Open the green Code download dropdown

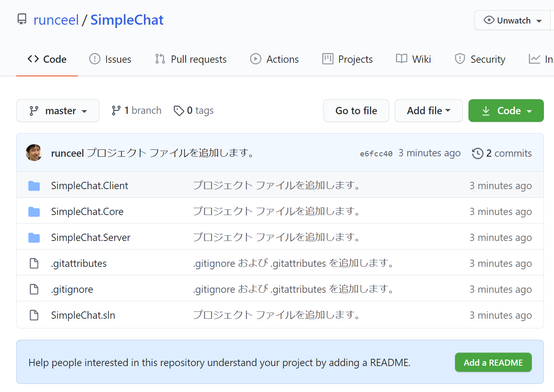506,111
